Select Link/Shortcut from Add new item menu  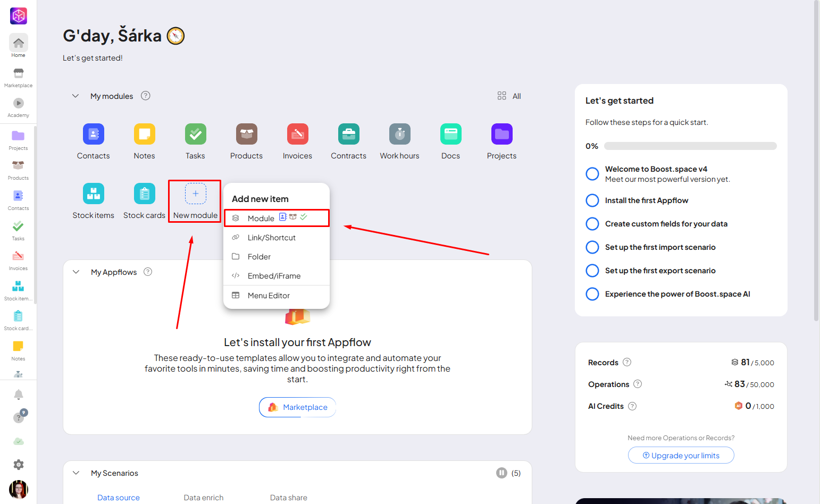(271, 238)
